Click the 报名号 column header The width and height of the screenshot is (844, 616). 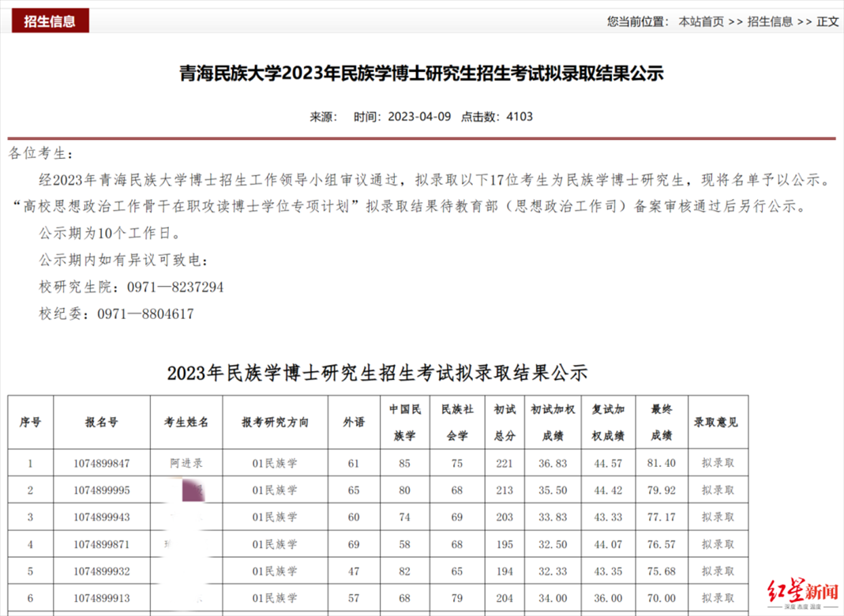[101, 423]
